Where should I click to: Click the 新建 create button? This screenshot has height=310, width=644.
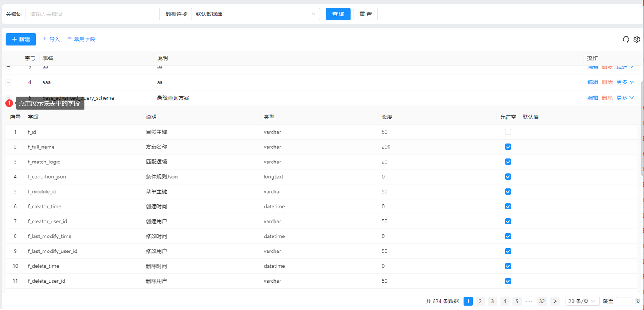coord(21,40)
